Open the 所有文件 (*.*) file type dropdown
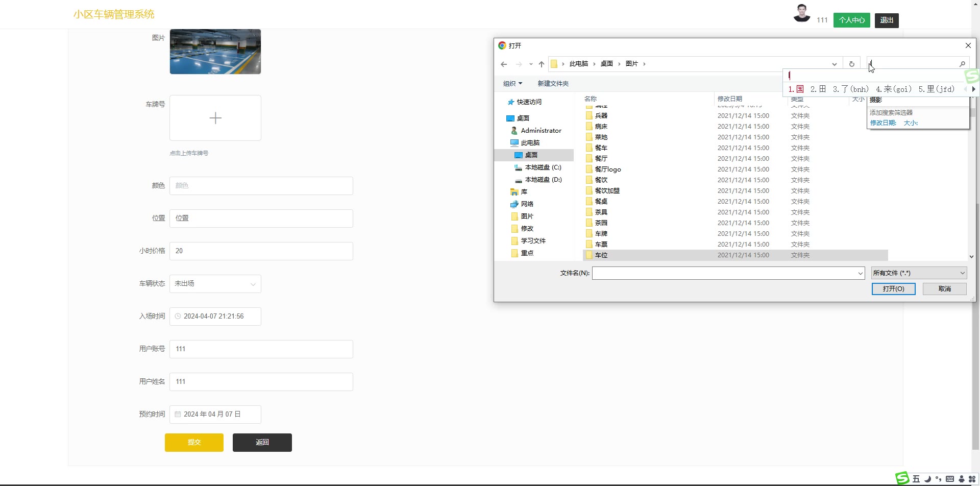 point(919,273)
